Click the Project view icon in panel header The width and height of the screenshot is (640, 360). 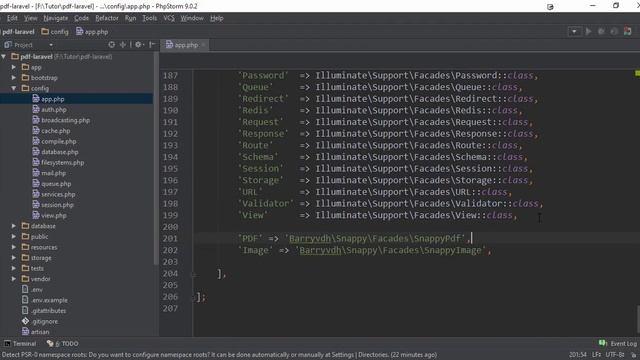point(8,44)
